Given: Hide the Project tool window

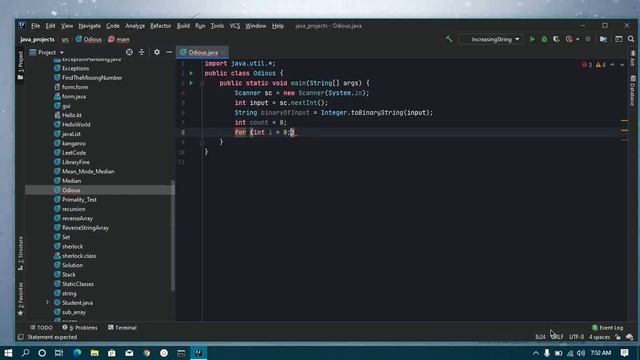Looking at the screenshot, I should pyautogui.click(x=169, y=52).
